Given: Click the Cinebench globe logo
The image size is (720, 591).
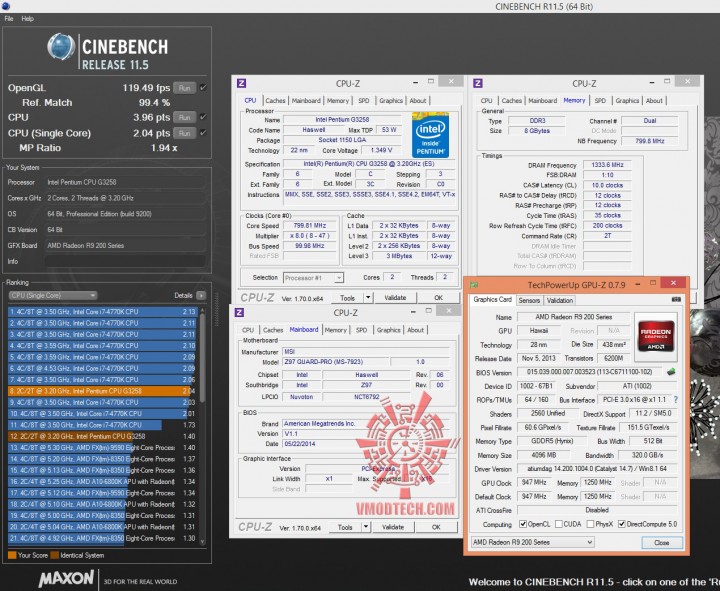Looking at the screenshot, I should pos(61,47).
